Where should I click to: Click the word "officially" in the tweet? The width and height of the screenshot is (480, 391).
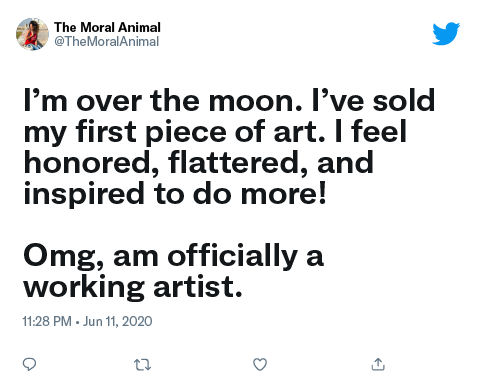click(232, 257)
